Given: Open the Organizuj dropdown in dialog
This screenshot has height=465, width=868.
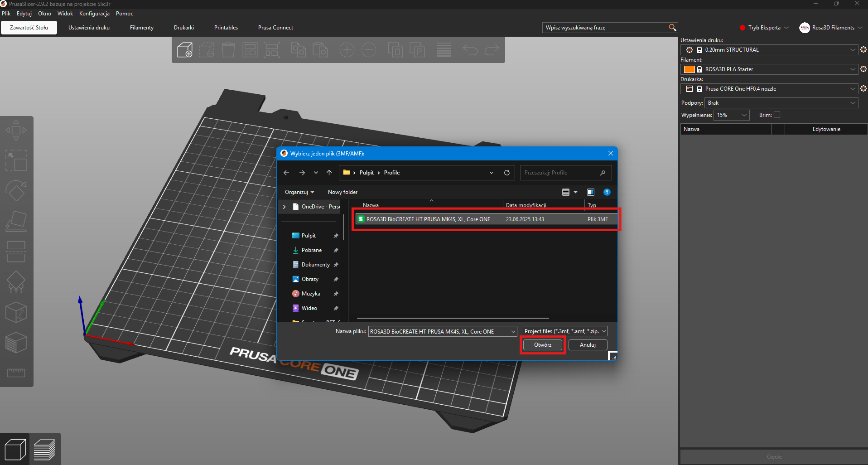Looking at the screenshot, I should [x=299, y=192].
